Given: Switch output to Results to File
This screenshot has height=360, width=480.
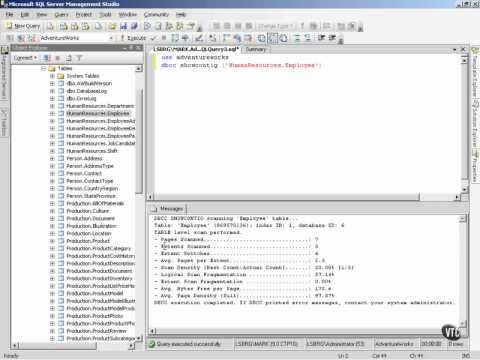Looking at the screenshot, I should point(283,38).
